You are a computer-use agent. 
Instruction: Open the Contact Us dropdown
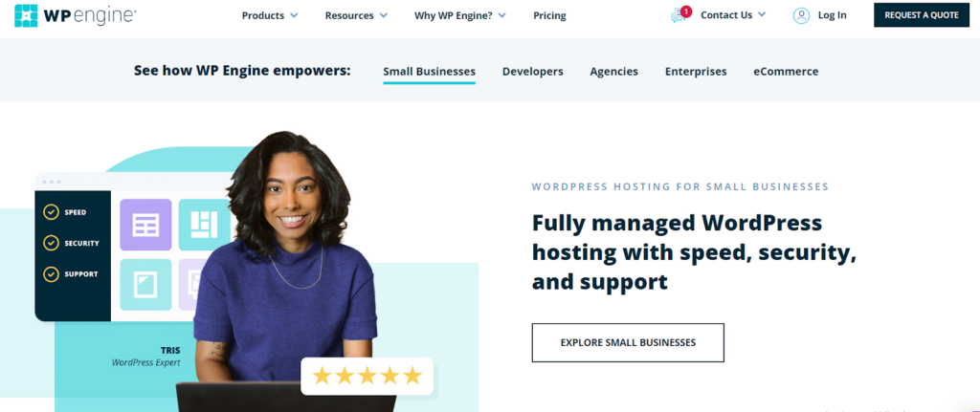click(x=733, y=15)
